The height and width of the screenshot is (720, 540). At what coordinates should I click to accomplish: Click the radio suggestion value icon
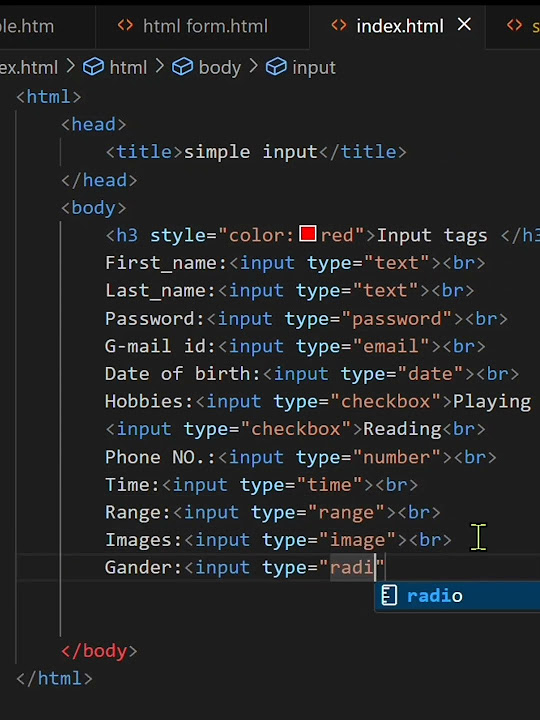point(389,596)
